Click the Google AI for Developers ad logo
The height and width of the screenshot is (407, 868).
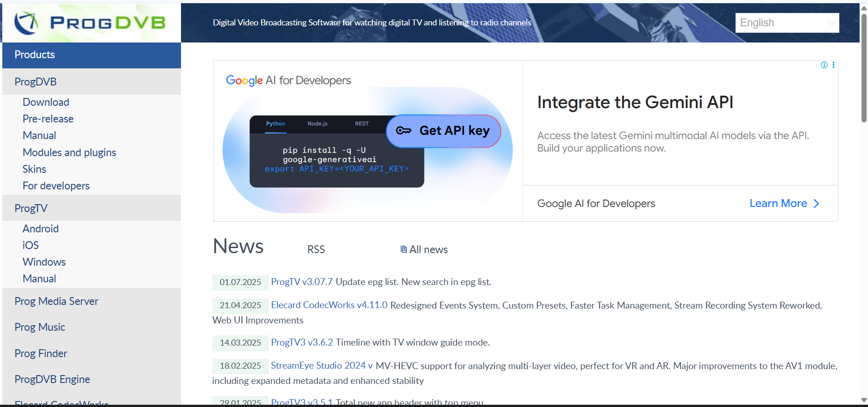288,81
